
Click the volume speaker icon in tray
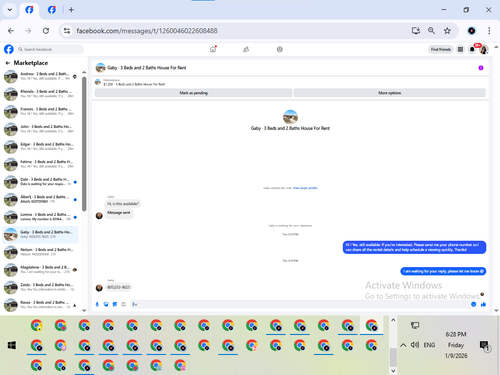(x=415, y=345)
